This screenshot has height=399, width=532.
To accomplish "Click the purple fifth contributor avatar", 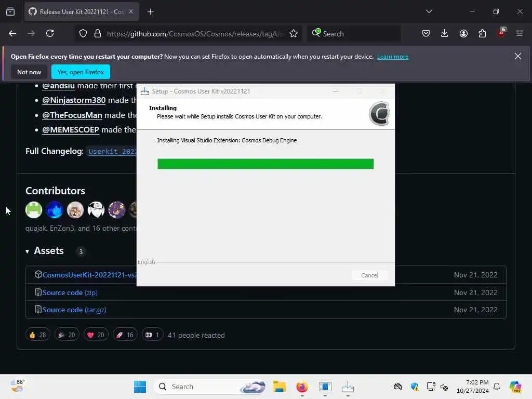I will point(117,210).
